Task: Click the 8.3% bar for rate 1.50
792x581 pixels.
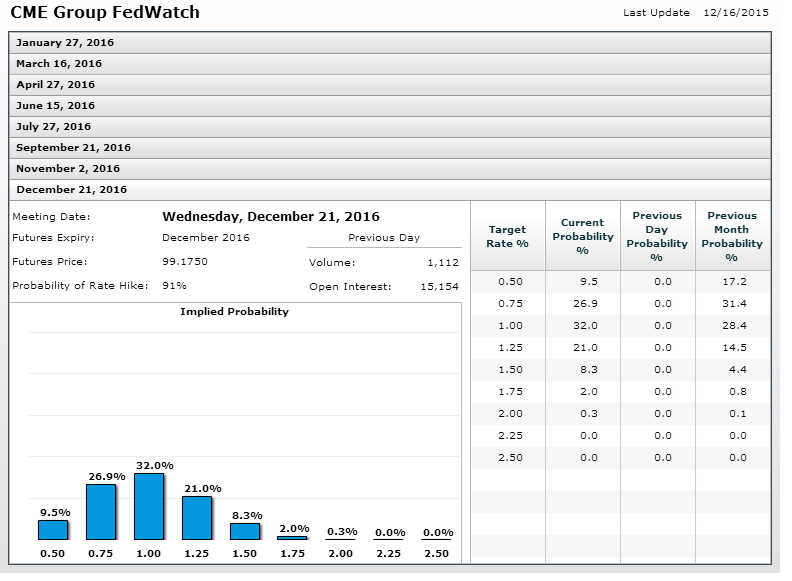Action: click(245, 531)
